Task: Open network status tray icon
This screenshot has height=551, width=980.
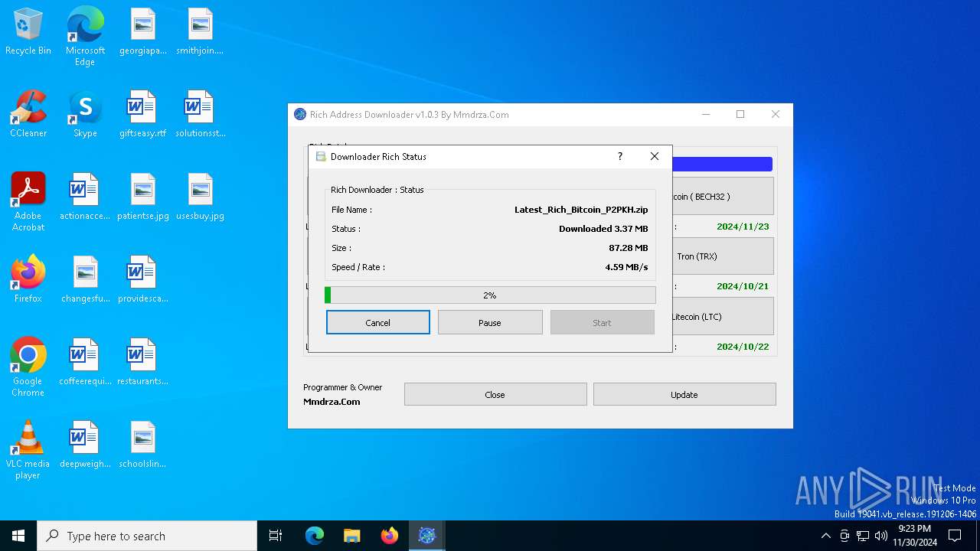Action: tap(863, 536)
